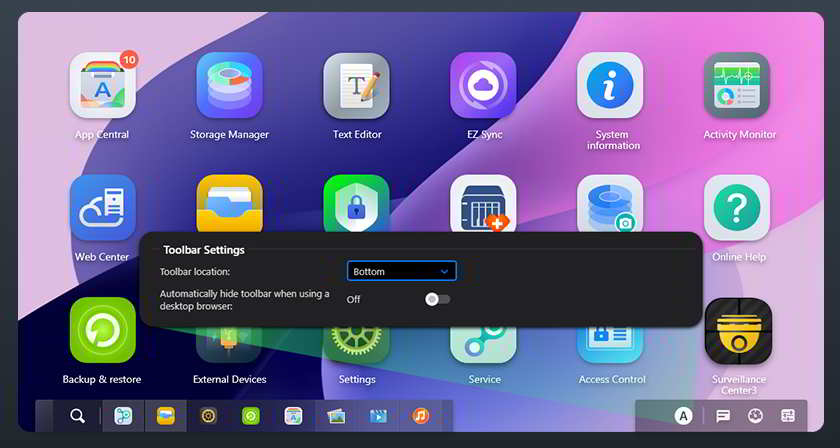
Task: Expand the Toolbar location dropdown
Action: 402,271
